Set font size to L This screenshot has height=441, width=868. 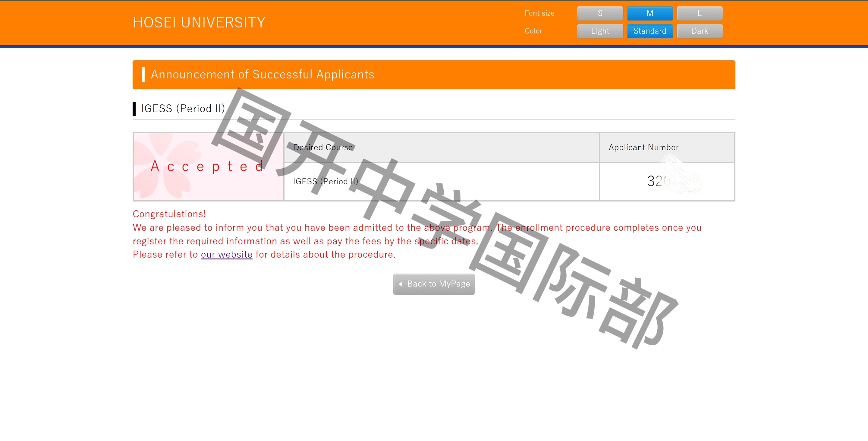pos(700,13)
